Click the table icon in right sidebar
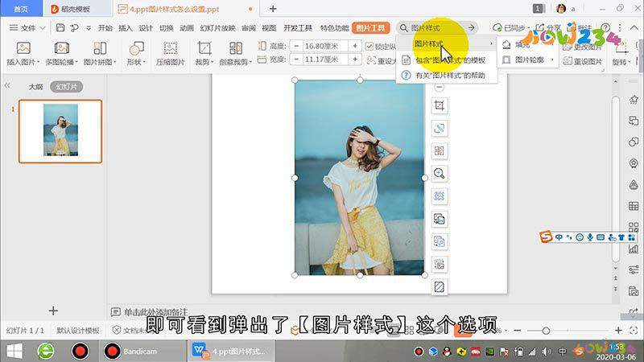The width and height of the screenshot is (644, 362). point(634,206)
